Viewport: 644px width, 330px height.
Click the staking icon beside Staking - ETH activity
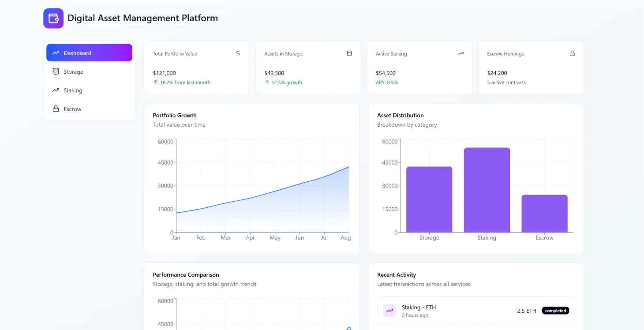(389, 311)
